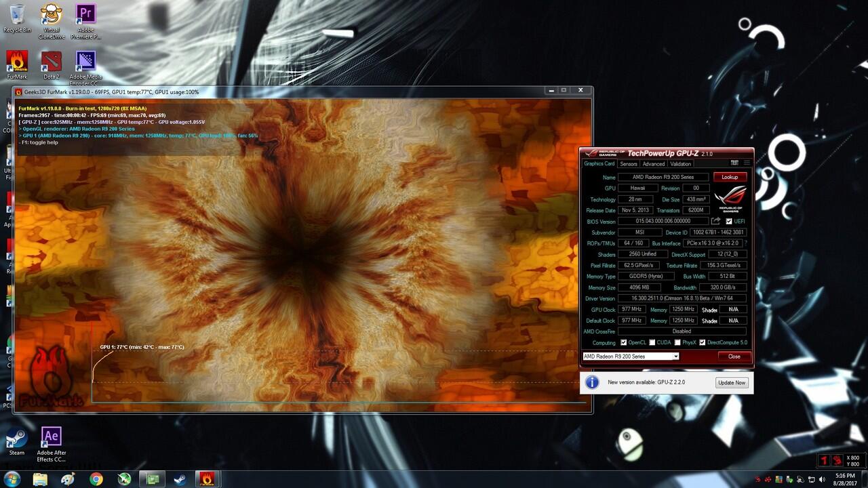Click GPU-Z screenshot camera icon

tap(734, 163)
